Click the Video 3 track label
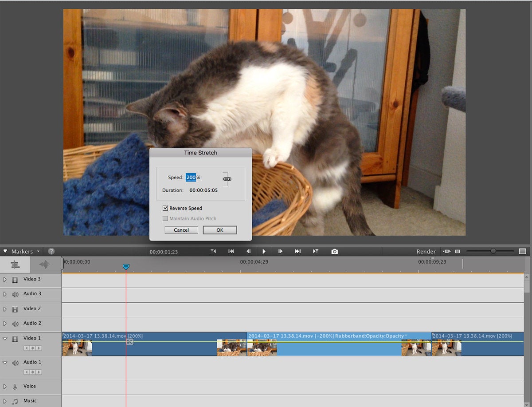This screenshot has height=407, width=532. click(x=32, y=279)
